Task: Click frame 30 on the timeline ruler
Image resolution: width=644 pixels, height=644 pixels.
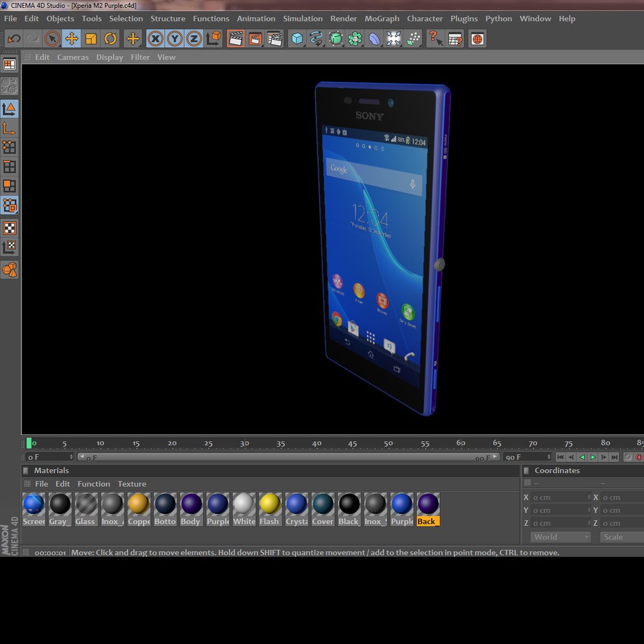Action: [x=244, y=443]
